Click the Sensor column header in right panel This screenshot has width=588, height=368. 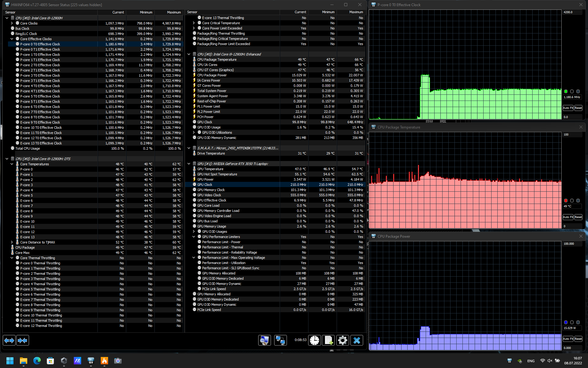point(192,12)
